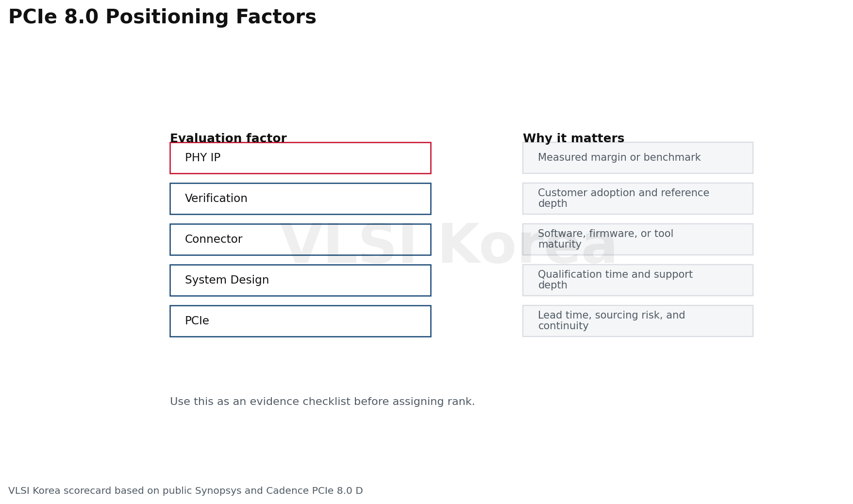Click the word rank in checklist note
The height and width of the screenshot is (504, 853).
461,402
